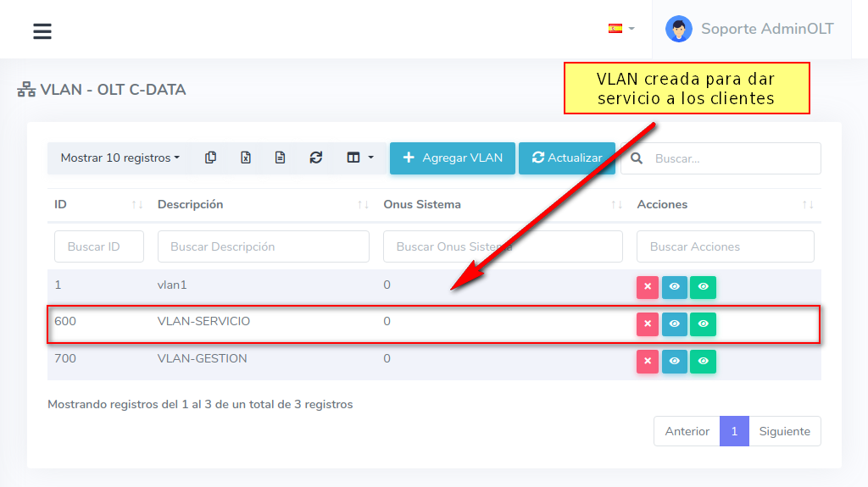Delete vlan1 using the red X button
This screenshot has height=487, width=868.
pyautogui.click(x=648, y=287)
